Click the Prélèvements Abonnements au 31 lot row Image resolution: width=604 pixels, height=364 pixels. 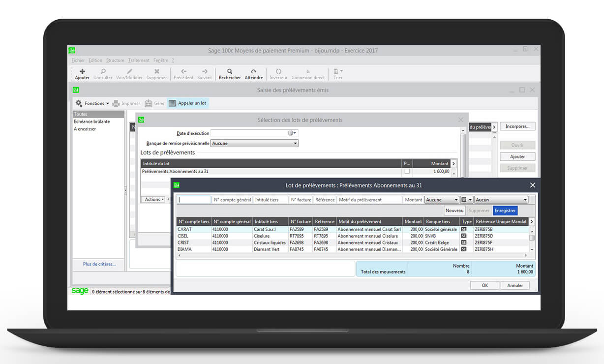(x=295, y=171)
